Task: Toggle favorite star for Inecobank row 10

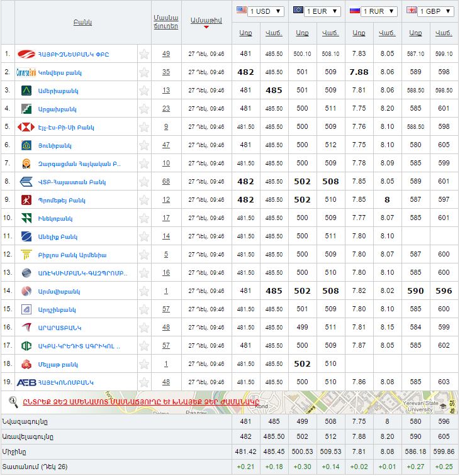Action: 144,218
